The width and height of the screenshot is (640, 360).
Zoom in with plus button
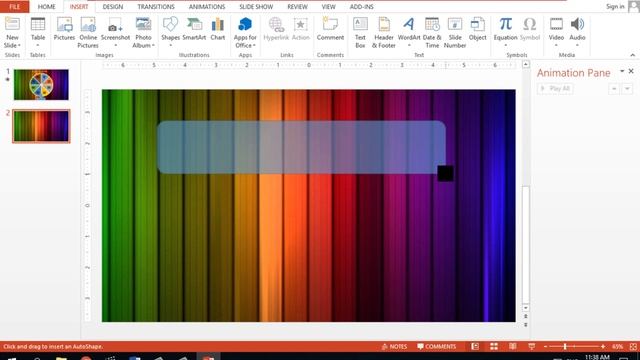pyautogui.click(x=603, y=347)
